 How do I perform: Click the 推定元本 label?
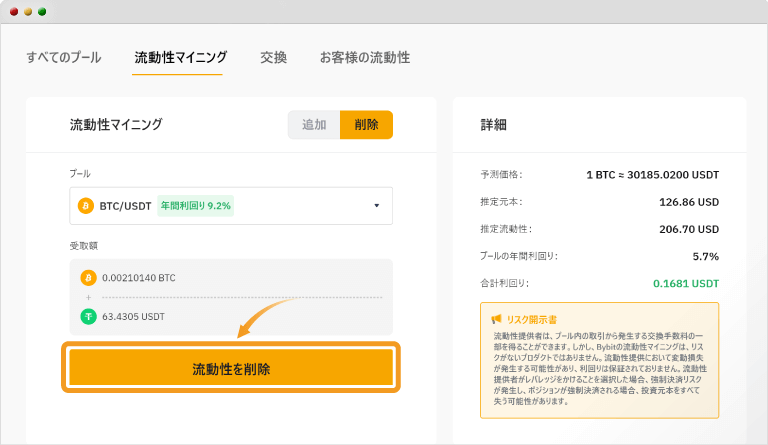[502, 202]
